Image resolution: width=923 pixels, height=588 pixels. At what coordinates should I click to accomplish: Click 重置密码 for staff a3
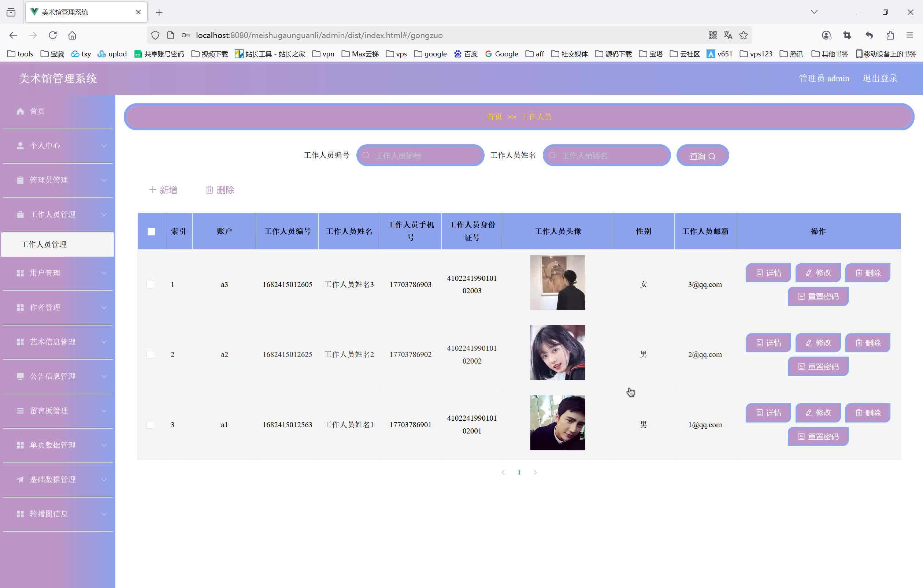click(x=818, y=297)
